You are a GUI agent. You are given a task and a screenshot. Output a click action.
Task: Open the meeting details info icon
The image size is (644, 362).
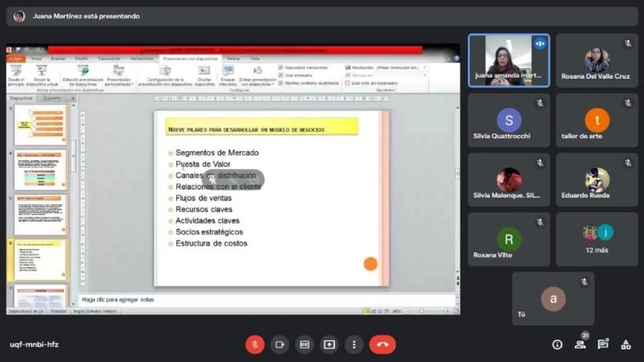[557, 345]
